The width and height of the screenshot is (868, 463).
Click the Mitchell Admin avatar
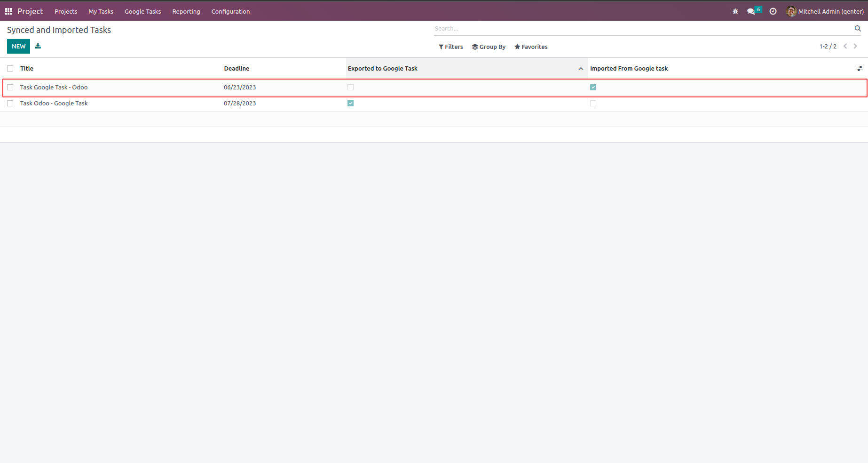pos(791,11)
